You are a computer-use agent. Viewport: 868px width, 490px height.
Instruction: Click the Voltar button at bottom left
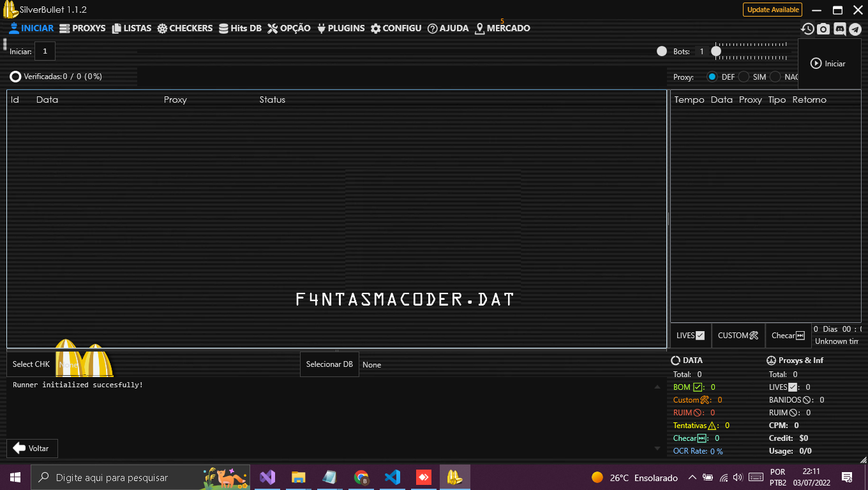pyautogui.click(x=31, y=448)
